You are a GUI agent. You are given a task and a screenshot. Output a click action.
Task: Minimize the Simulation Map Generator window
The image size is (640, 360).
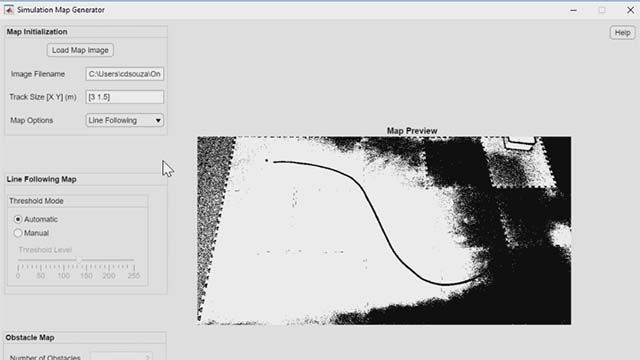(x=573, y=10)
